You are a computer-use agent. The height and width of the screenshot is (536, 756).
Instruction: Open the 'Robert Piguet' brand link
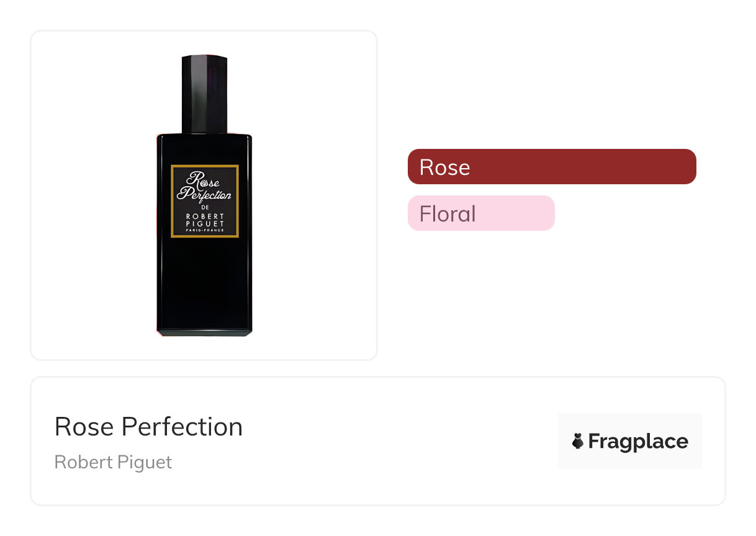pyautogui.click(x=113, y=462)
